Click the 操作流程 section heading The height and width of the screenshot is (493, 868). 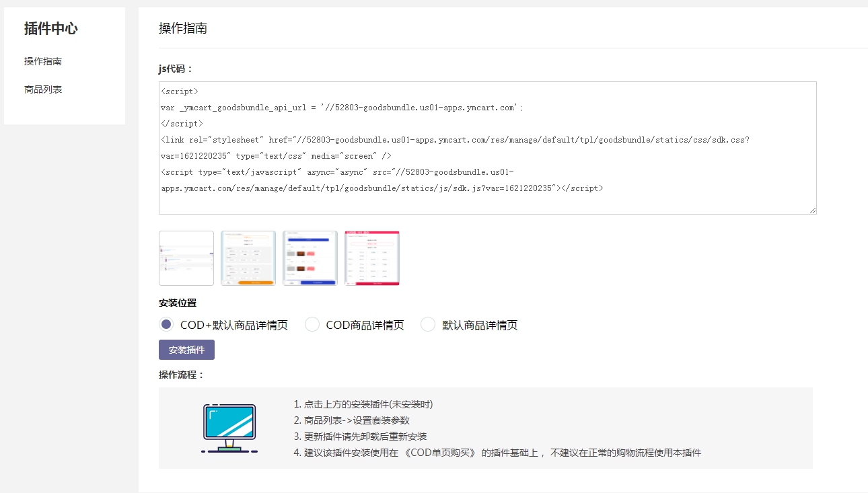(181, 375)
